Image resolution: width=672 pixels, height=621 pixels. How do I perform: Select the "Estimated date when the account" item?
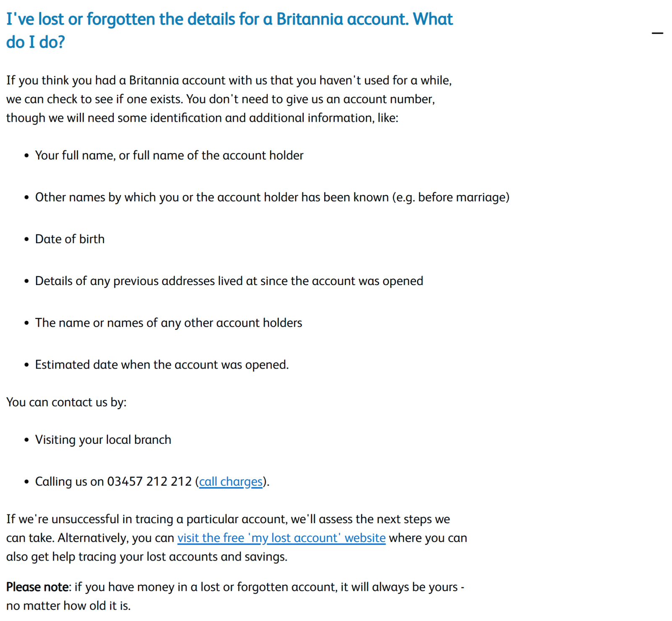(x=162, y=364)
